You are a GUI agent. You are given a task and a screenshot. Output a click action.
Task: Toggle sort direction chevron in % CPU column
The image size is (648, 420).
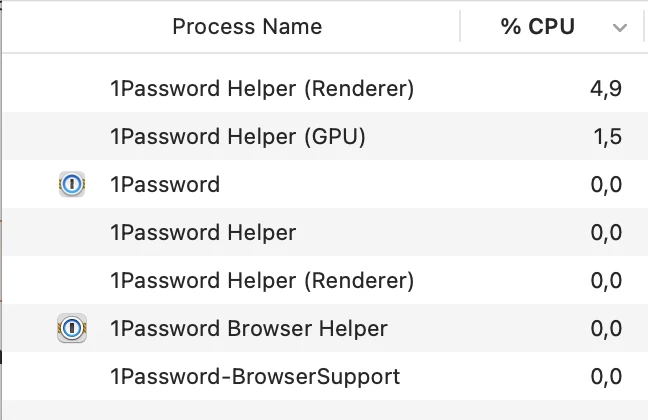pos(619,28)
